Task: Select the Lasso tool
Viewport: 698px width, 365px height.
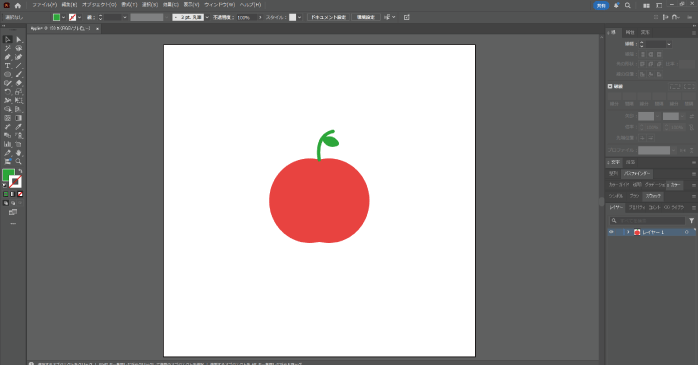Action: click(19, 48)
